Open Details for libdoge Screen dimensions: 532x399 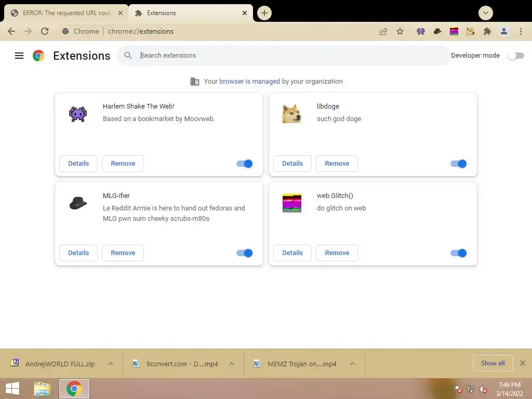292,164
